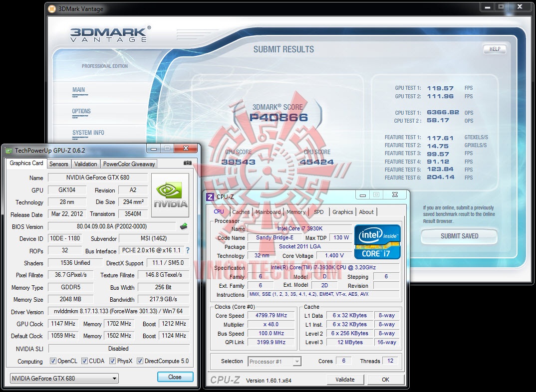Click the CPU-Z title bar Z icon

point(210,196)
